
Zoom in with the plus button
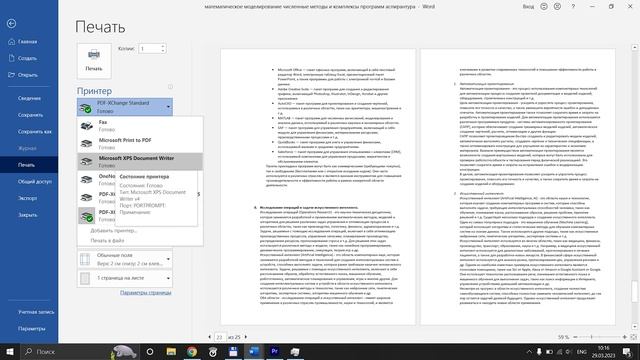624,337
